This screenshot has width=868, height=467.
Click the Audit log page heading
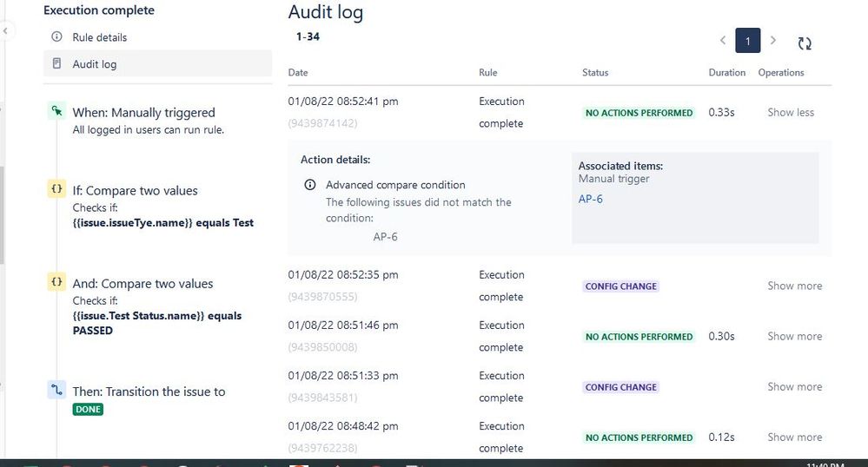326,12
